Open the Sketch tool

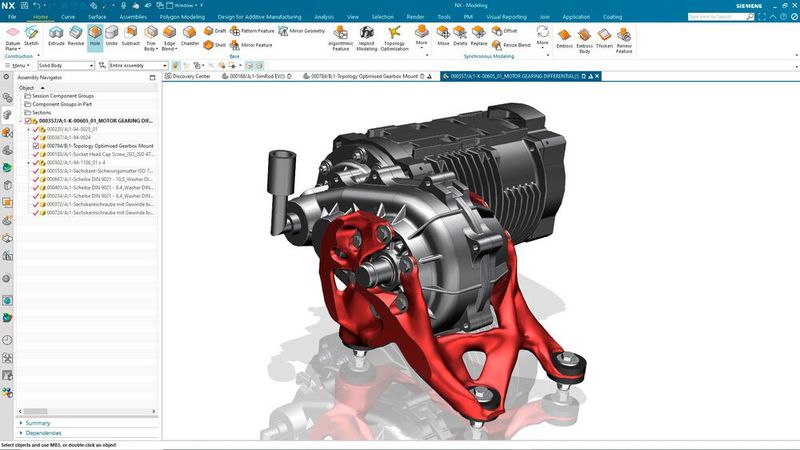pyautogui.click(x=32, y=36)
